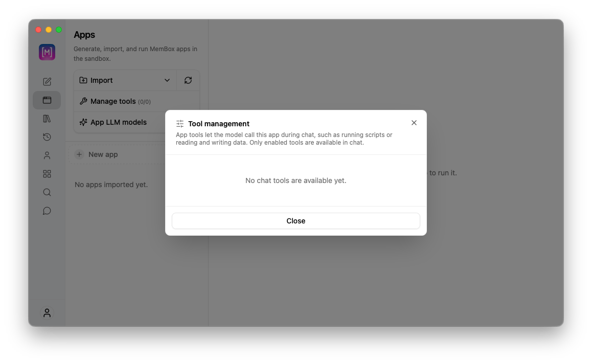Open the grid dashboard icon
Image resolution: width=592 pixels, height=364 pixels.
(x=47, y=174)
